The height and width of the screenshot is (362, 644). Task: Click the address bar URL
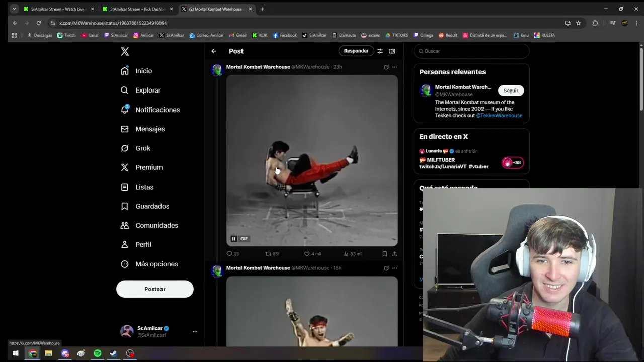coord(113,23)
